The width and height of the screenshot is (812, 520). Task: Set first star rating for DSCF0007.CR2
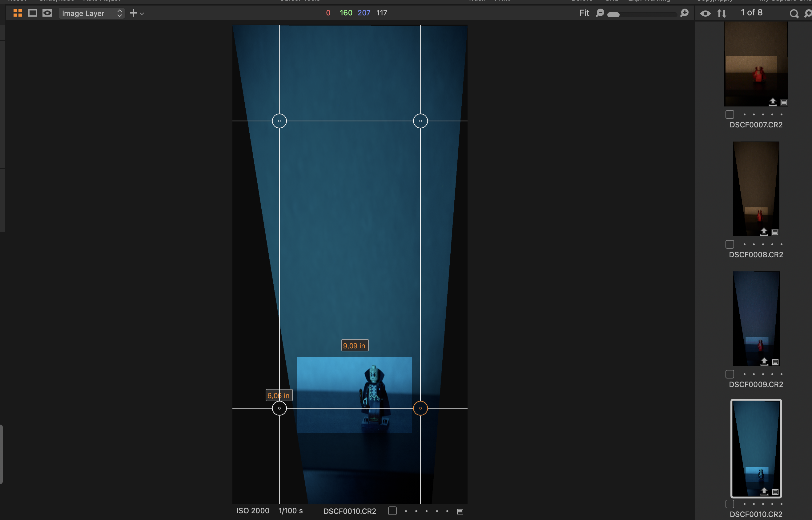click(x=745, y=114)
